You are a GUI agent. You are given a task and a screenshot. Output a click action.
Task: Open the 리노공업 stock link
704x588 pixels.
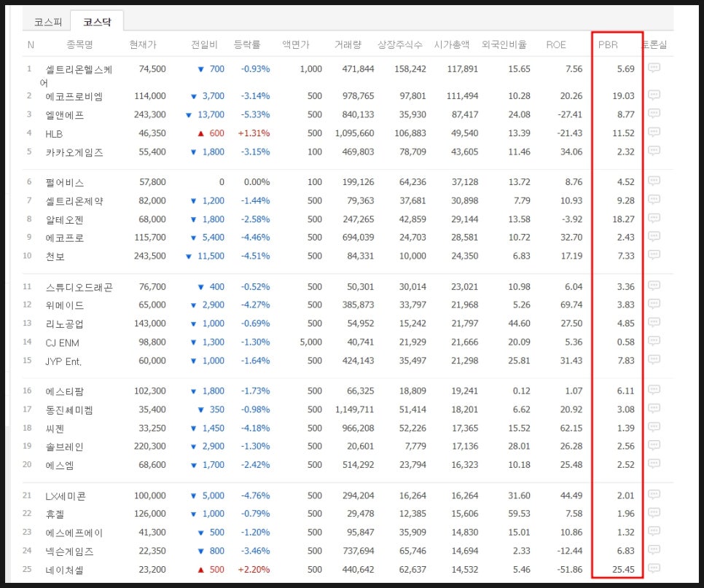point(65,324)
